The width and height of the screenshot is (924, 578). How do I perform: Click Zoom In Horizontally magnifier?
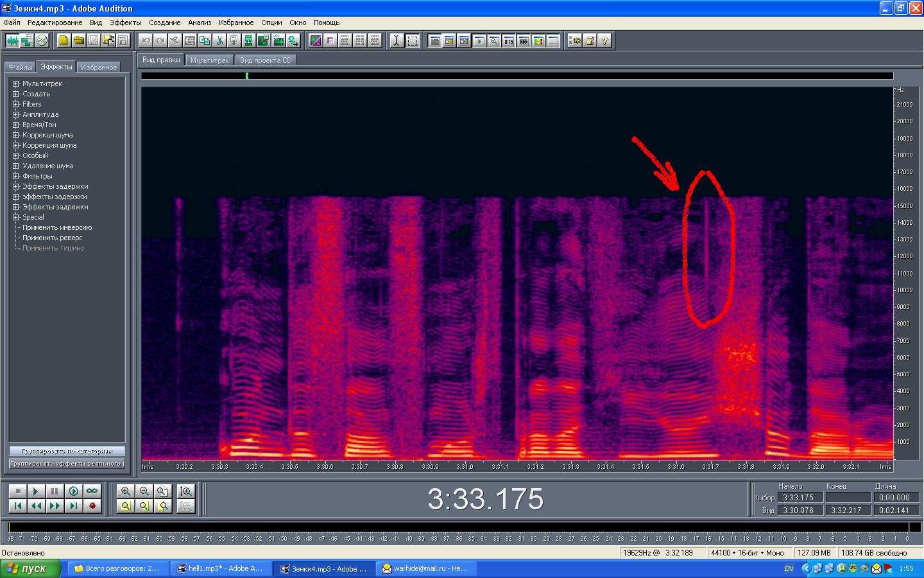pos(126,491)
